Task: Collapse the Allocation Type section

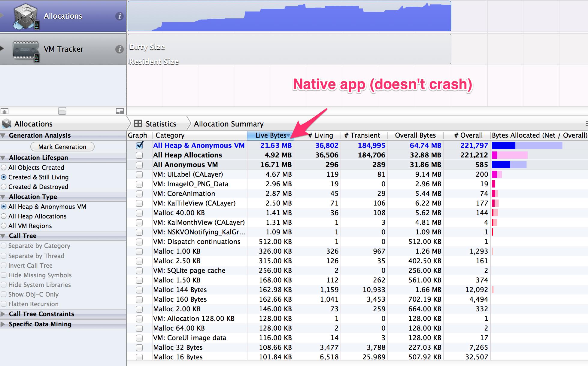Action: click(3, 197)
